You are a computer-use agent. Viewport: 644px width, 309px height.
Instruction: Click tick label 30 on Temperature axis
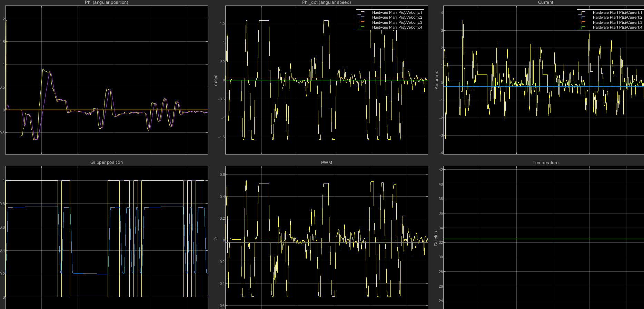tap(440, 257)
